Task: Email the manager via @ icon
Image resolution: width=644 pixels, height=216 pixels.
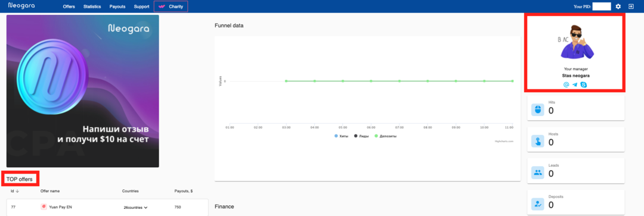Action: 566,84
